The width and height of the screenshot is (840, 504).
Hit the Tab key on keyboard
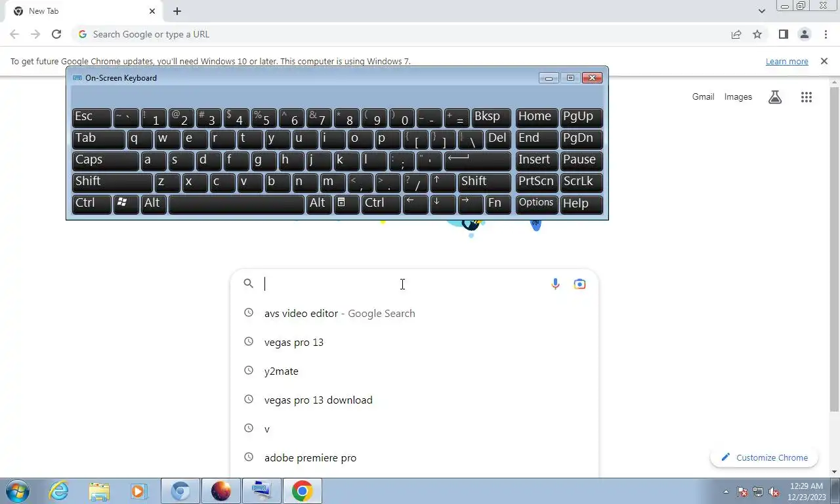[98, 139]
